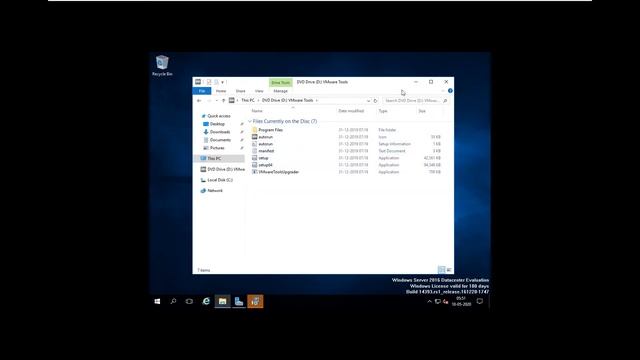Collapse the Files Currently on the Disc group
The height and width of the screenshot is (360, 640).
(250, 121)
